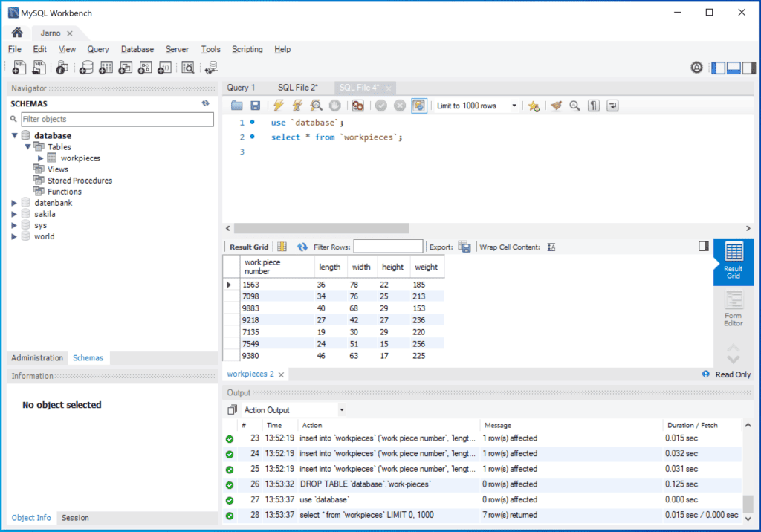This screenshot has height=532, width=761.
Task: Click the Create New Table toolbar icon
Action: tap(105, 67)
